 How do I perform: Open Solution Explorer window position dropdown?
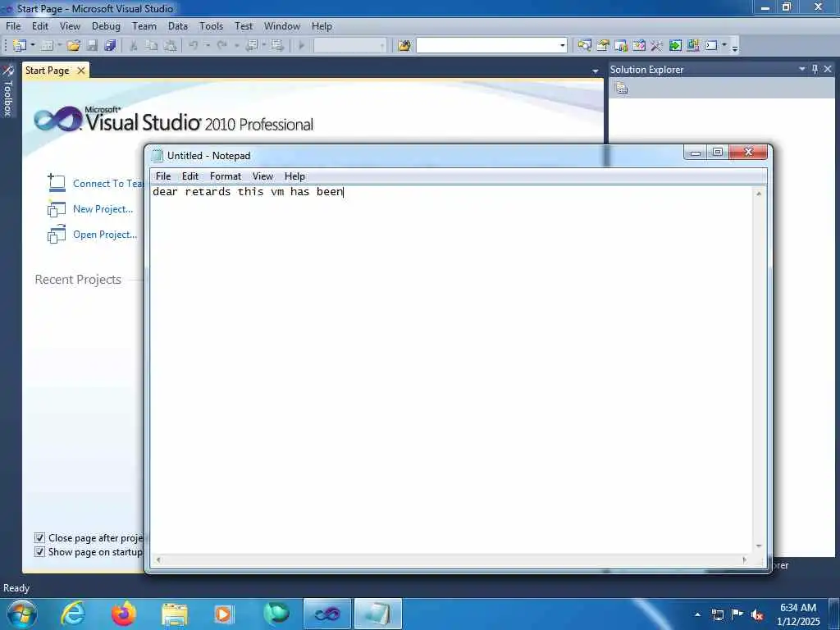tap(802, 69)
